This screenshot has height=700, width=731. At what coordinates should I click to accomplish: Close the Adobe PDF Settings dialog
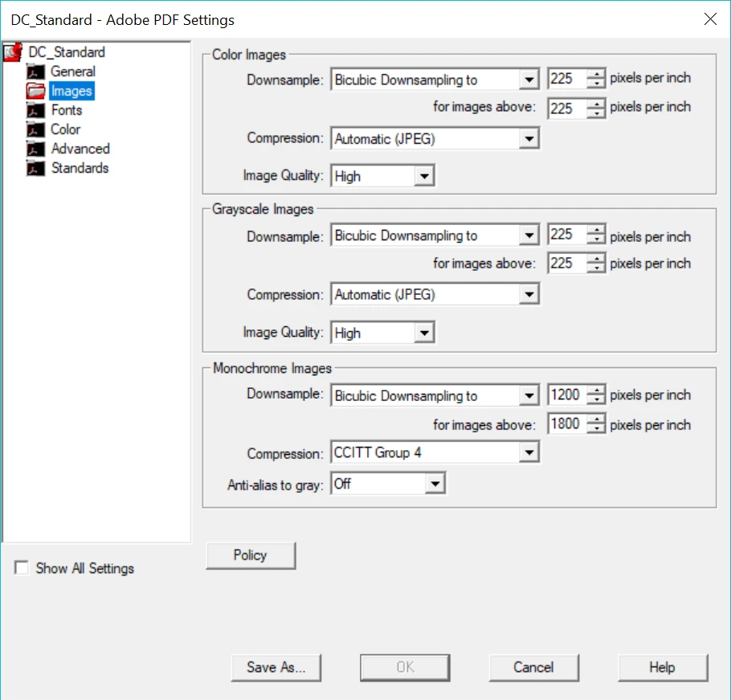click(710, 19)
